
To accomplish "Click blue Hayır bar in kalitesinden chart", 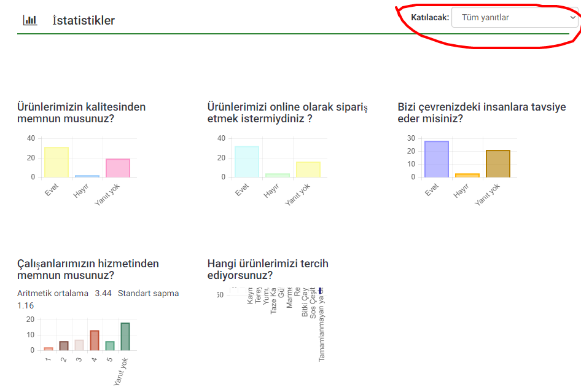I will pyautogui.click(x=87, y=176).
